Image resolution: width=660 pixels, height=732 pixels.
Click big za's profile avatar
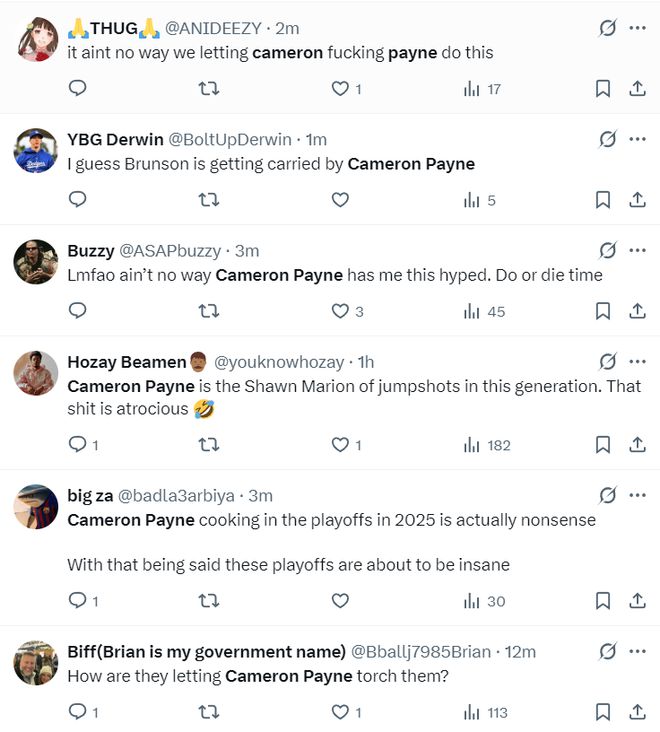[x=36, y=506]
